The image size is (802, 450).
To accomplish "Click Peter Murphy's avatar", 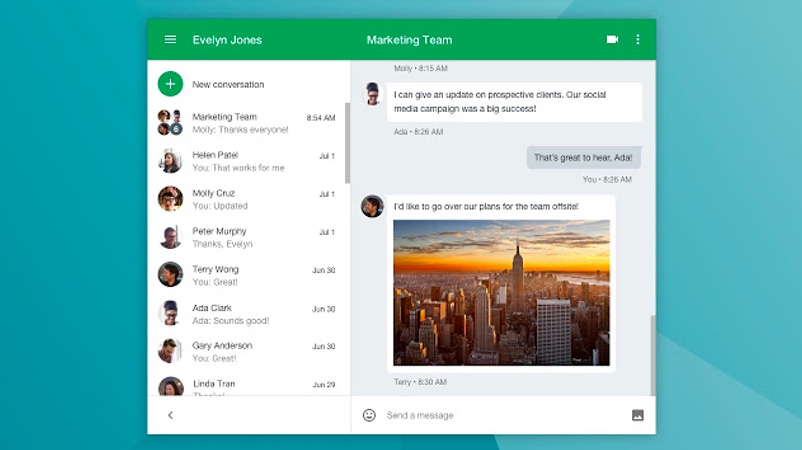I will 170,237.
